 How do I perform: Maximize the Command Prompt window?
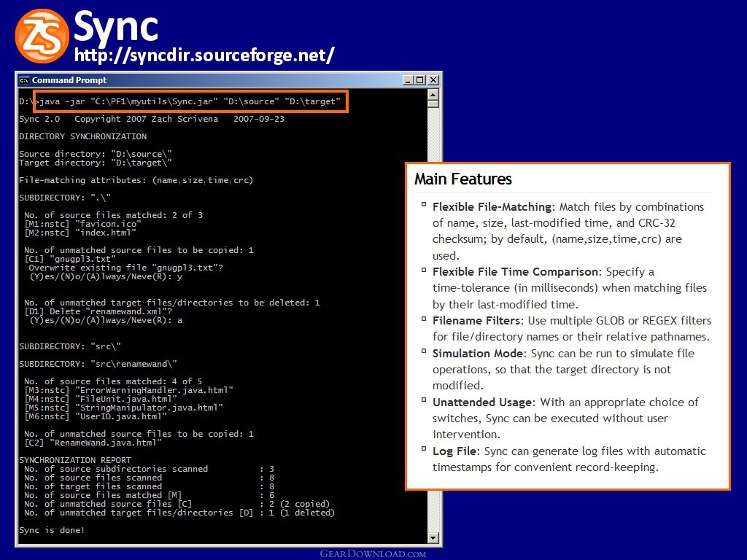(x=419, y=80)
